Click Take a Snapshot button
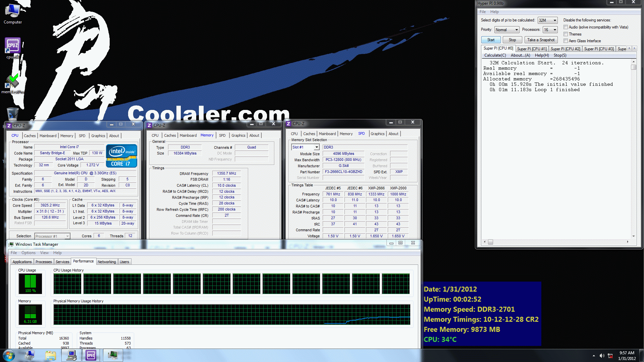Image resolution: width=644 pixels, height=362 pixels. (541, 40)
